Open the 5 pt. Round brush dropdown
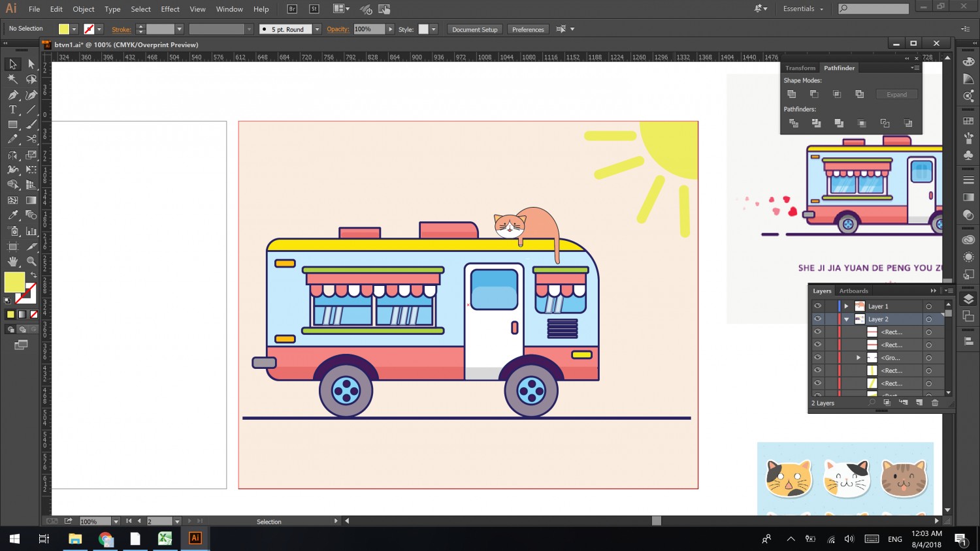The image size is (980, 551). pos(317,29)
